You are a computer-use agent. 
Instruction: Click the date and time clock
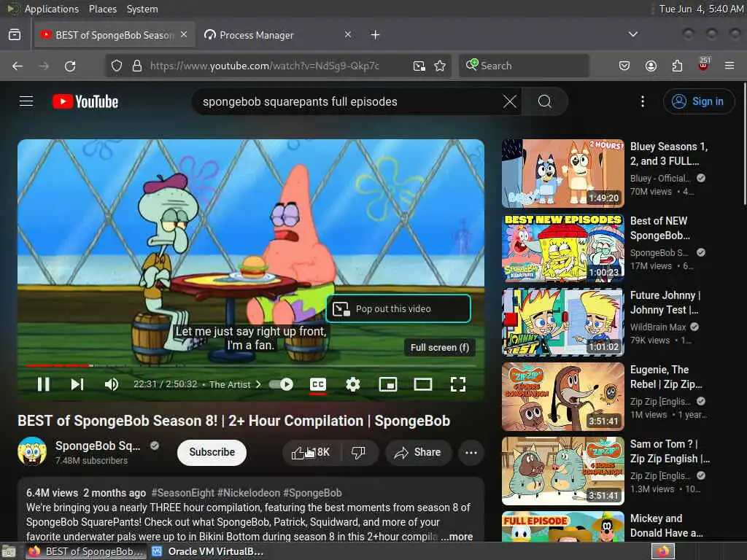(x=701, y=9)
